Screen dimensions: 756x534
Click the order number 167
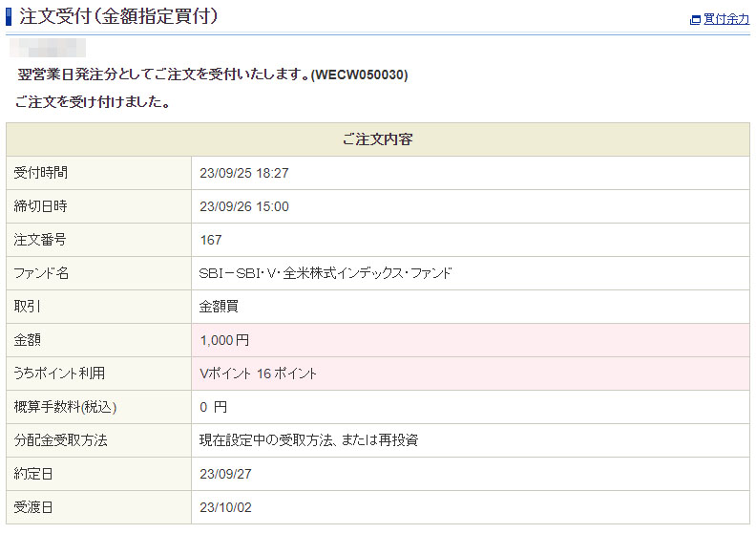click(x=211, y=240)
